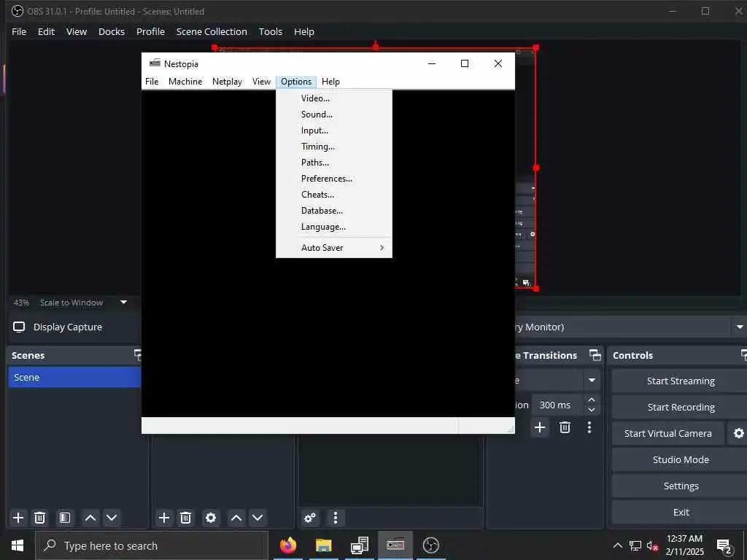The image size is (747, 560).
Task: Open the transition type dropdown
Action: point(592,381)
